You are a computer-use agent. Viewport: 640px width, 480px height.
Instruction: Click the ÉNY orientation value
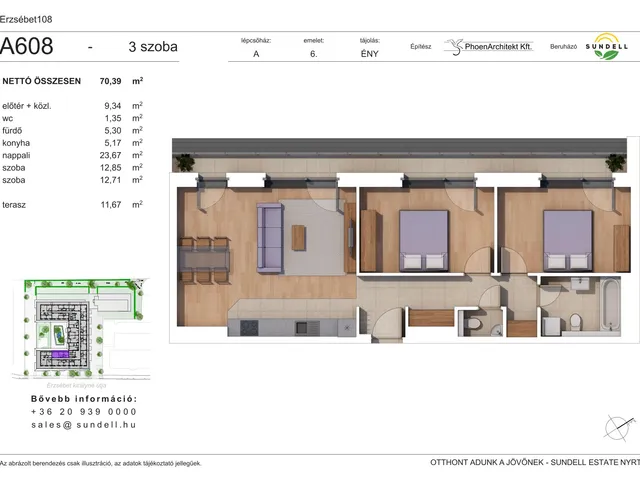368,57
